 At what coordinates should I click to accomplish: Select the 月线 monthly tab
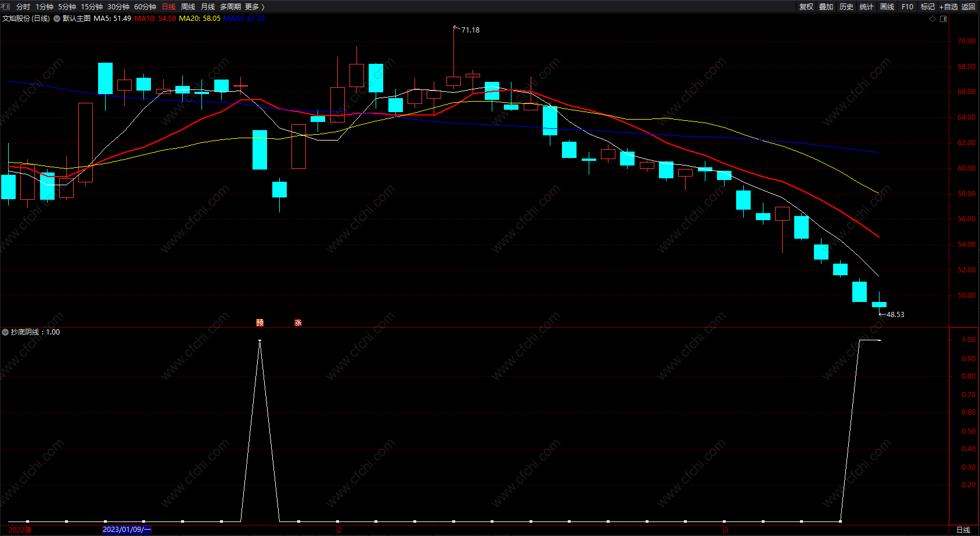(208, 7)
